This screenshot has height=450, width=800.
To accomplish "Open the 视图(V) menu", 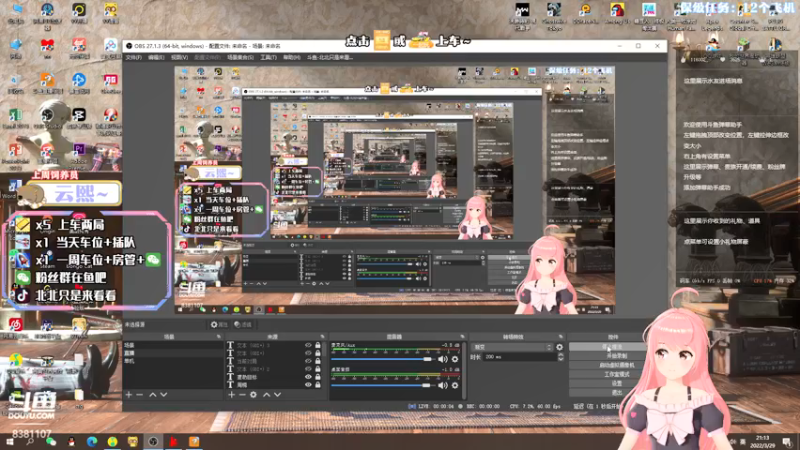I will (179, 58).
